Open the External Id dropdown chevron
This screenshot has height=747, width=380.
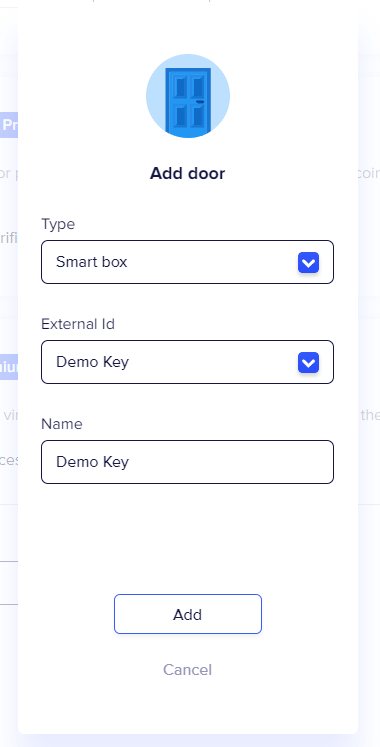[308, 363]
